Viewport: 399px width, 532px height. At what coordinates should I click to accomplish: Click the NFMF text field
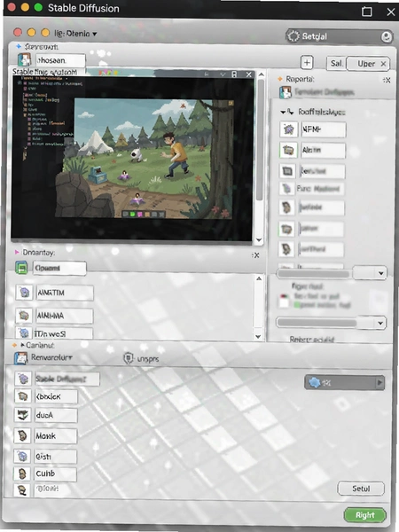[x=324, y=129]
